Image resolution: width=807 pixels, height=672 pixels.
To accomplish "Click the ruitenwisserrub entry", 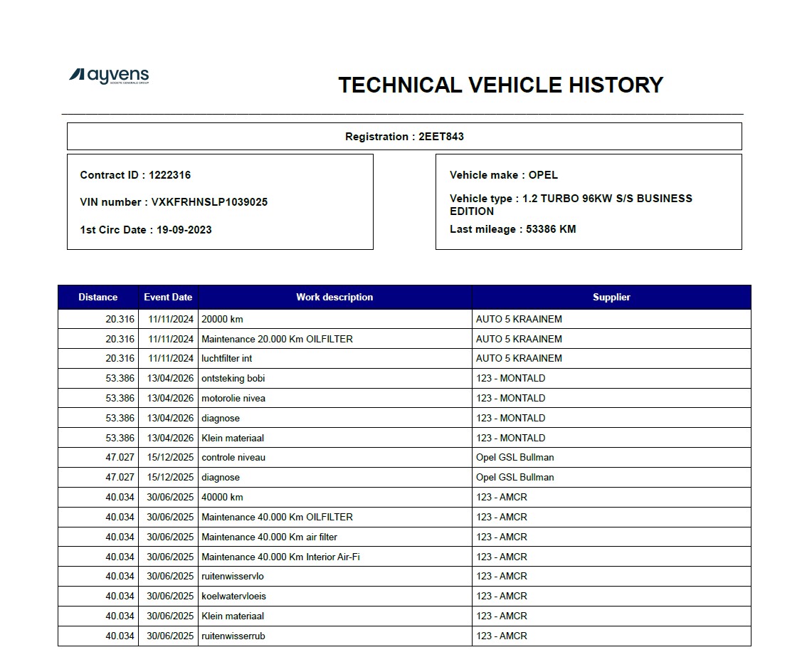I will click(233, 636).
